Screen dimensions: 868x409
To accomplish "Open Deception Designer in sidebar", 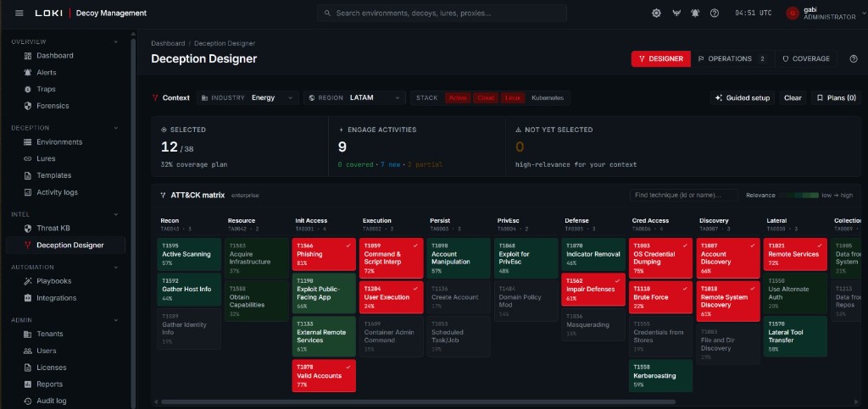I will click(65, 246).
